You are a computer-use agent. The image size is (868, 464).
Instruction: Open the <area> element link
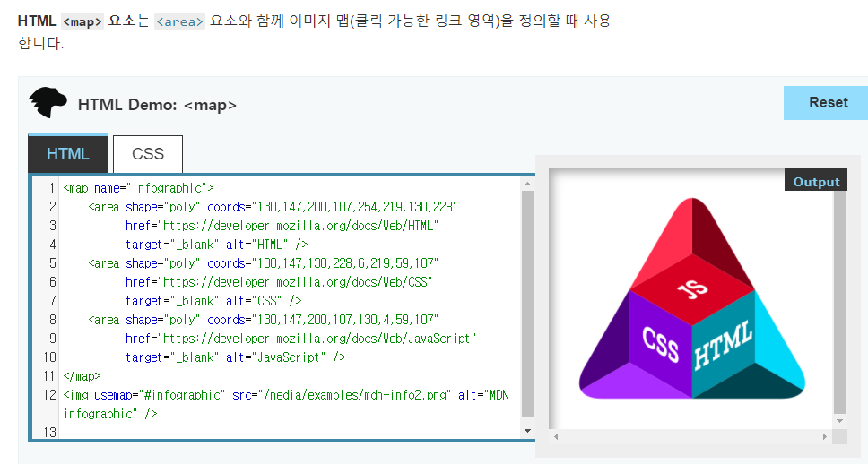(179, 21)
